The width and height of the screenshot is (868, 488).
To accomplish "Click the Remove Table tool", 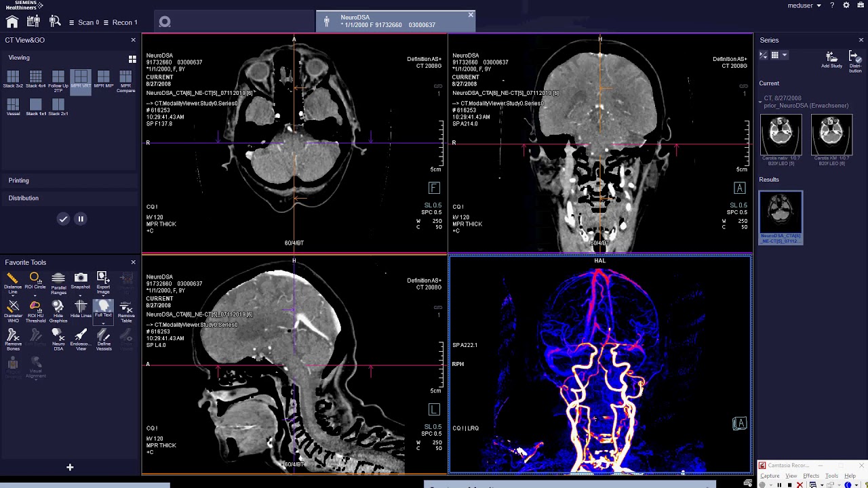I will (126, 311).
